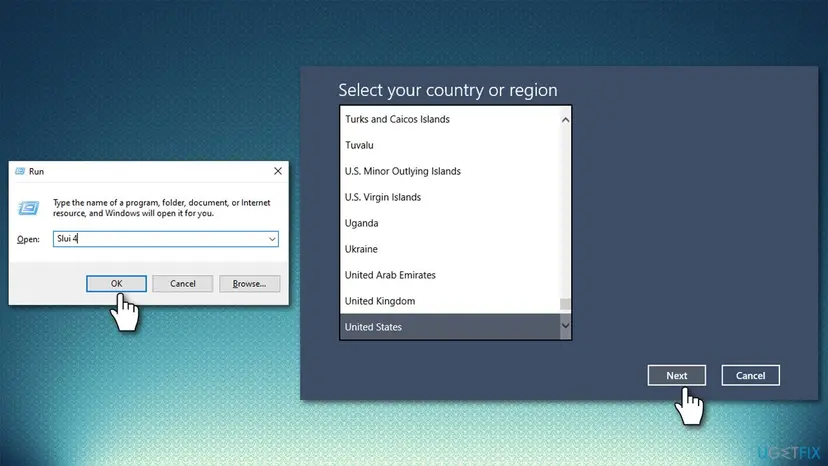The width and height of the screenshot is (828, 466).
Task: Click Cancel in the region dialog
Action: 750,375
